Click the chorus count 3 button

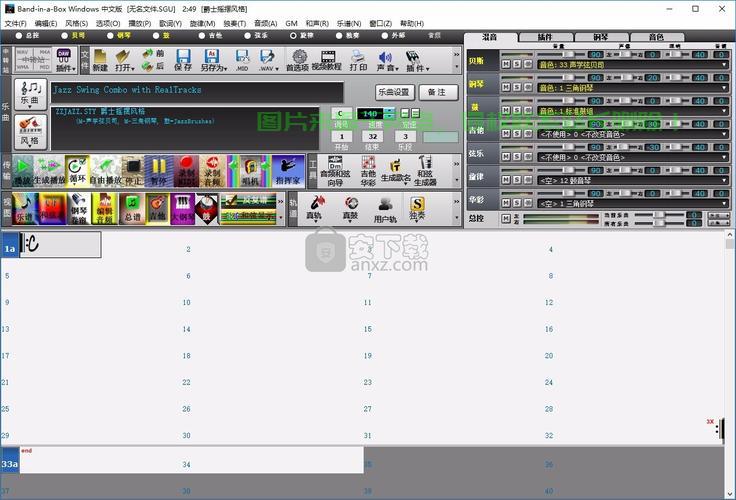[x=405, y=136]
